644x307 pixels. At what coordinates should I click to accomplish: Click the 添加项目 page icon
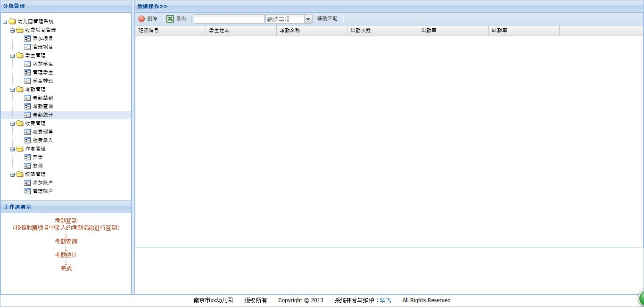click(27, 38)
